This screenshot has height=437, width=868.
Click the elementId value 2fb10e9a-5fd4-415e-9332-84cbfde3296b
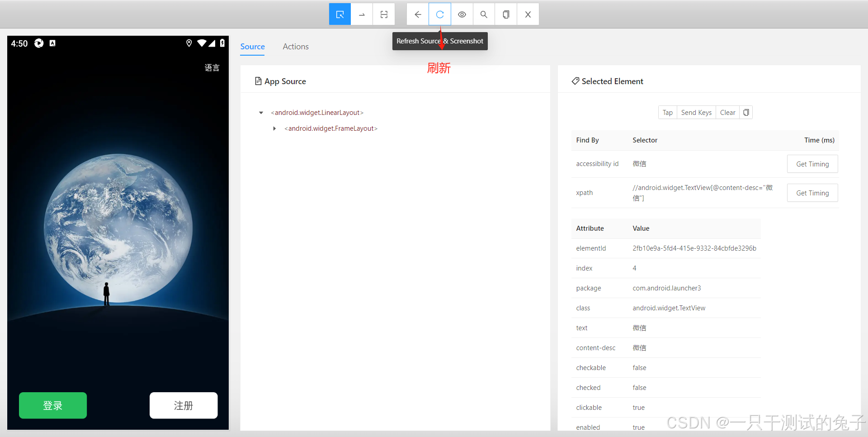click(x=694, y=248)
